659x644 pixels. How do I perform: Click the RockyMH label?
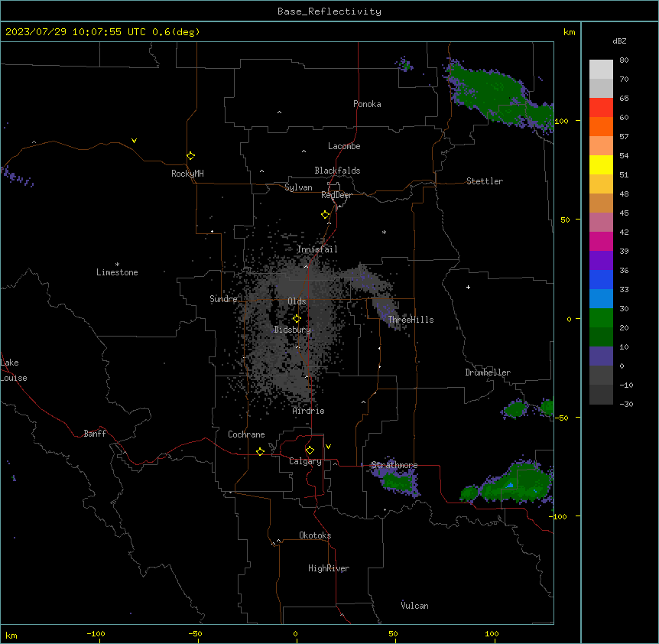[187, 174]
